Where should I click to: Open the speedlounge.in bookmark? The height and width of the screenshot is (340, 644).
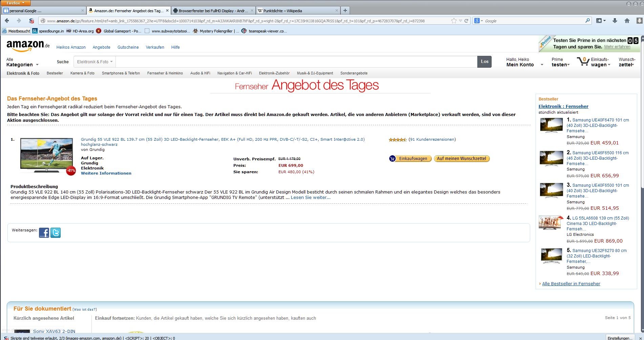pyautogui.click(x=48, y=31)
